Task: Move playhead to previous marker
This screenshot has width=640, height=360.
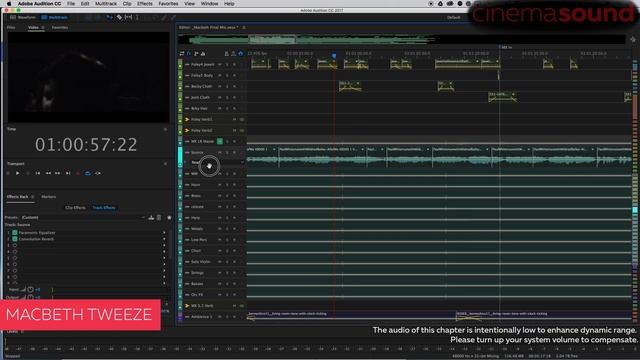Action: click(x=38, y=173)
